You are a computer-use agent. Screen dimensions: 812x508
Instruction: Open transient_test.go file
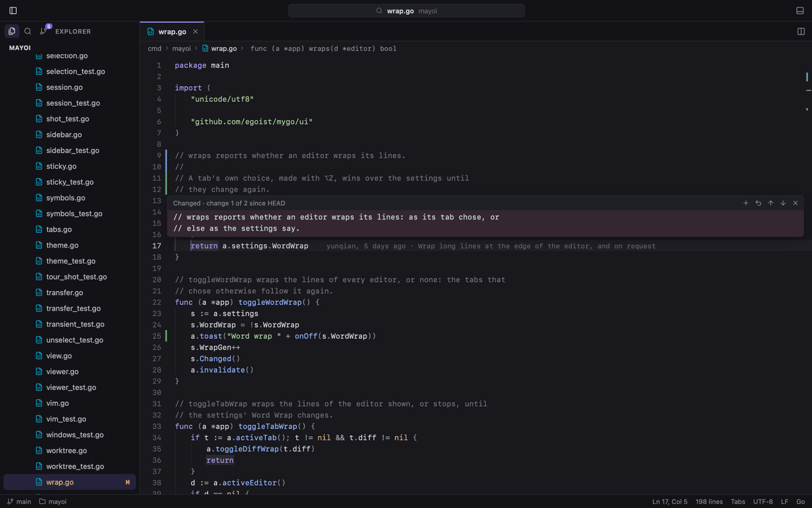pyautogui.click(x=70, y=324)
